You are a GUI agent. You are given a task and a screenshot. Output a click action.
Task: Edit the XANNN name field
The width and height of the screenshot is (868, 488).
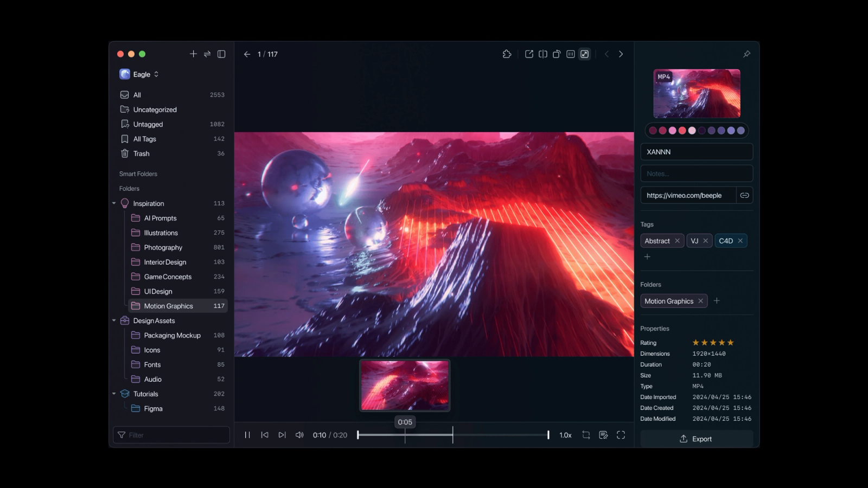(697, 152)
